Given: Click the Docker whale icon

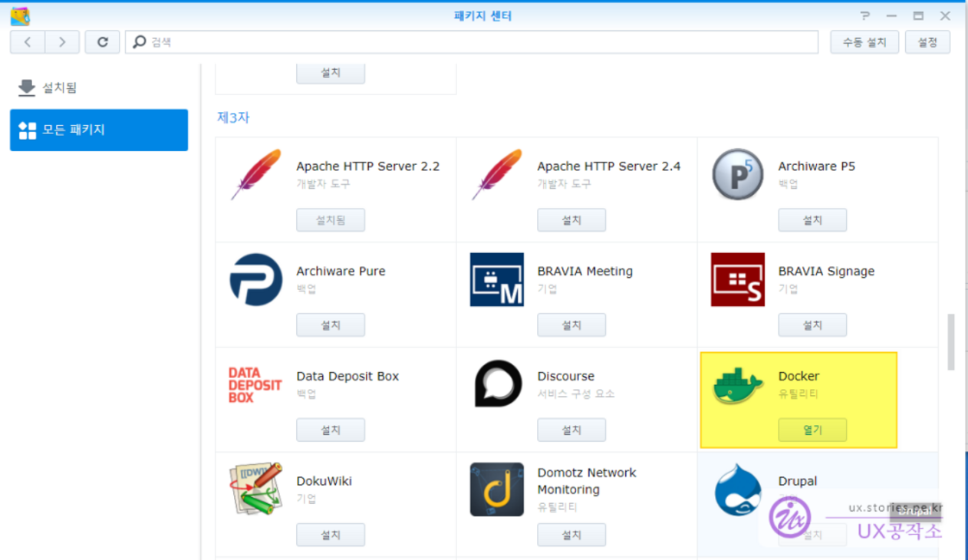Looking at the screenshot, I should 737,384.
